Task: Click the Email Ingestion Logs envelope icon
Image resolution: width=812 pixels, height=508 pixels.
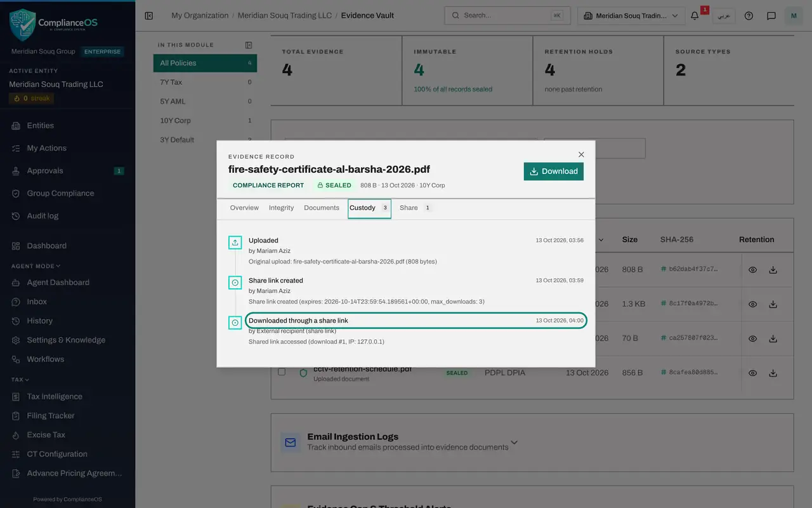Action: tap(291, 443)
